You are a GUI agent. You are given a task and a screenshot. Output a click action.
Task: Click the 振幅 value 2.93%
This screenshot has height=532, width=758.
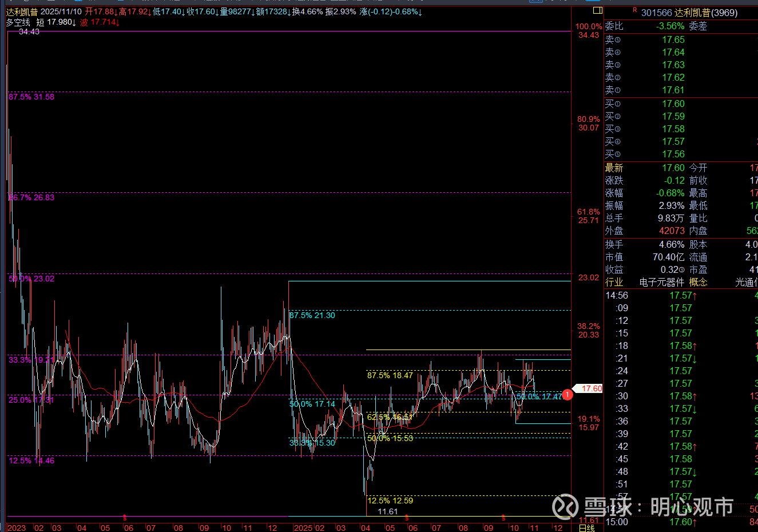pyautogui.click(x=672, y=205)
